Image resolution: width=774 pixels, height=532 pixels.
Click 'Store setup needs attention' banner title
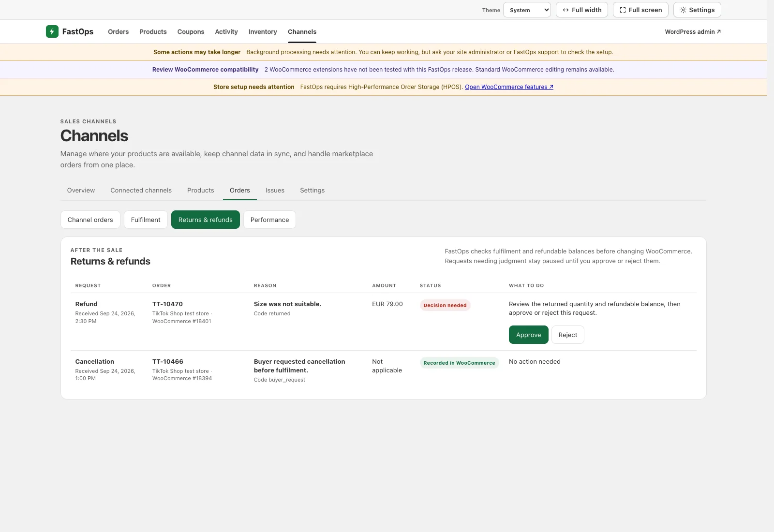[254, 87]
